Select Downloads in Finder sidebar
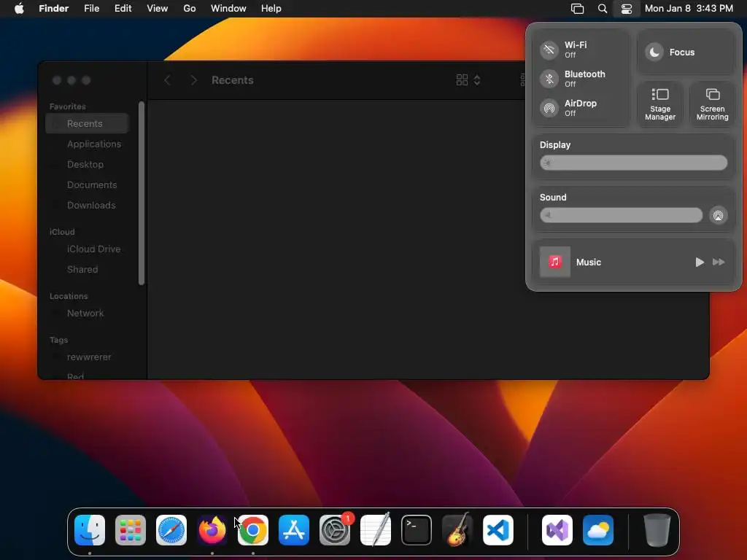This screenshot has height=560, width=747. click(x=87, y=205)
